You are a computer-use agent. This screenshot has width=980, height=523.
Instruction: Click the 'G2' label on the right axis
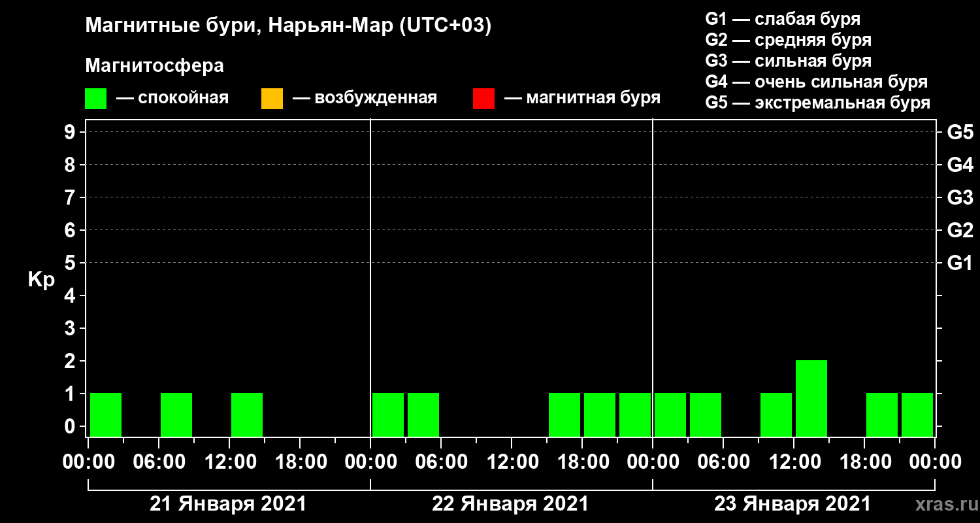pos(960,230)
